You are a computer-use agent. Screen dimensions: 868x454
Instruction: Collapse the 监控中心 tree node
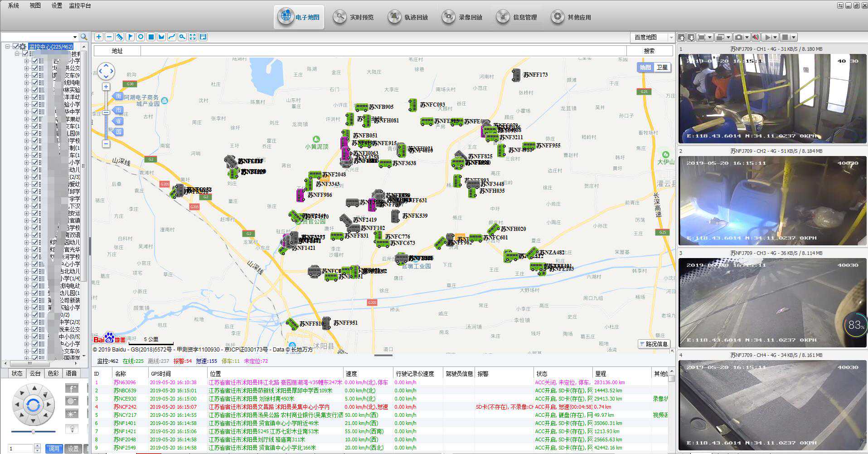(x=8, y=46)
